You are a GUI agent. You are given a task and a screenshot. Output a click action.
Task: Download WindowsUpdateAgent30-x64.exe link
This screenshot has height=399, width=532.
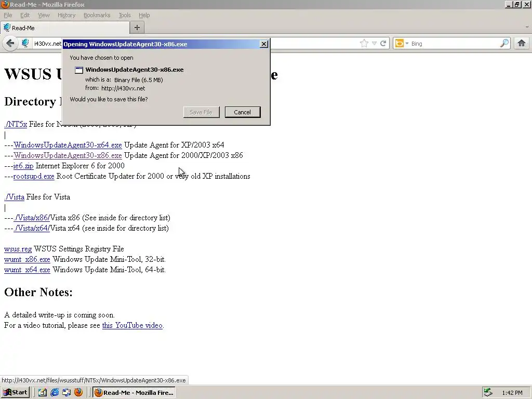tap(68, 145)
